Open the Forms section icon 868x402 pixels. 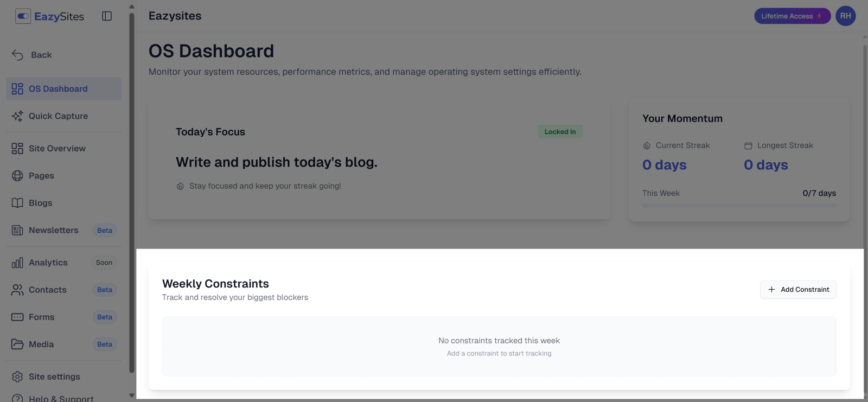[17, 317]
